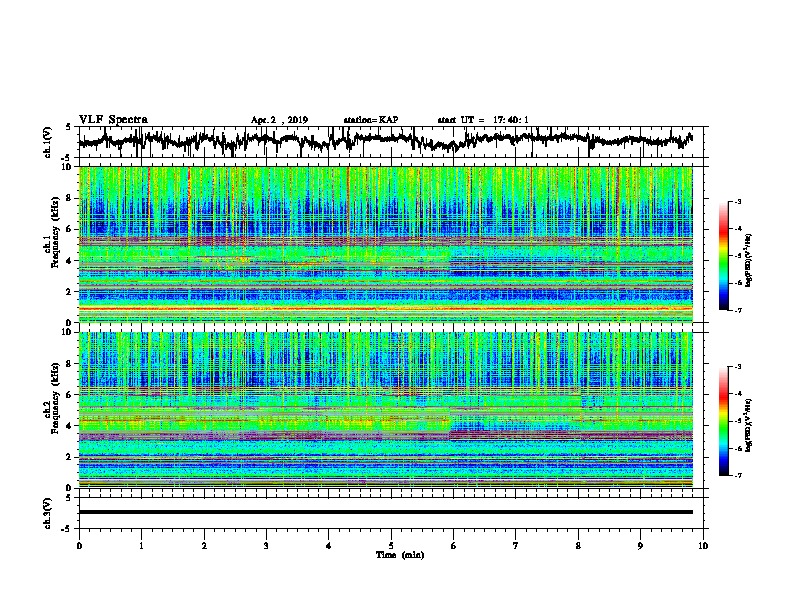The image size is (792, 612).
Task: Click the "Time (min)" axis title
Action: (400, 555)
